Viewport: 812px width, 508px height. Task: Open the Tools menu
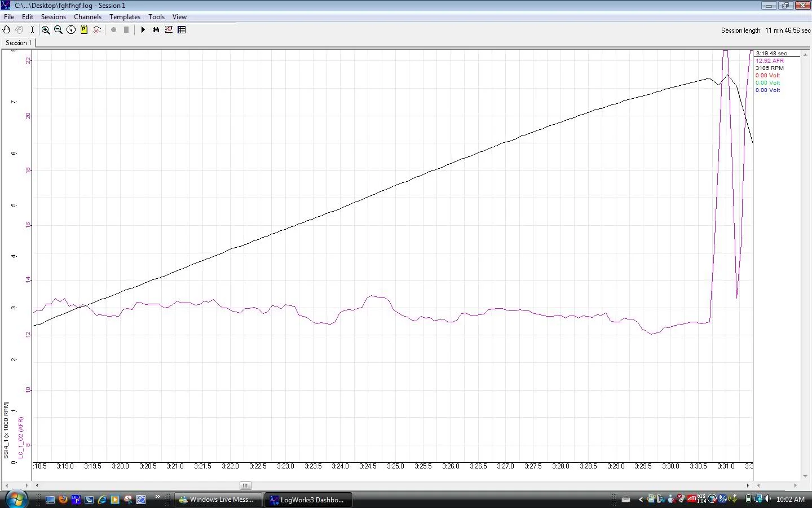tap(156, 17)
